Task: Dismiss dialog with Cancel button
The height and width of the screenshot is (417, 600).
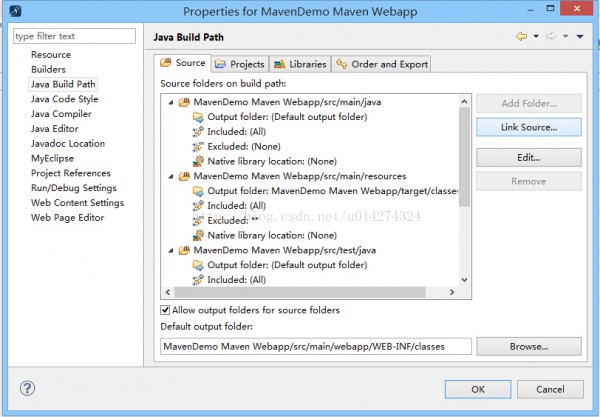Action: 550,389
